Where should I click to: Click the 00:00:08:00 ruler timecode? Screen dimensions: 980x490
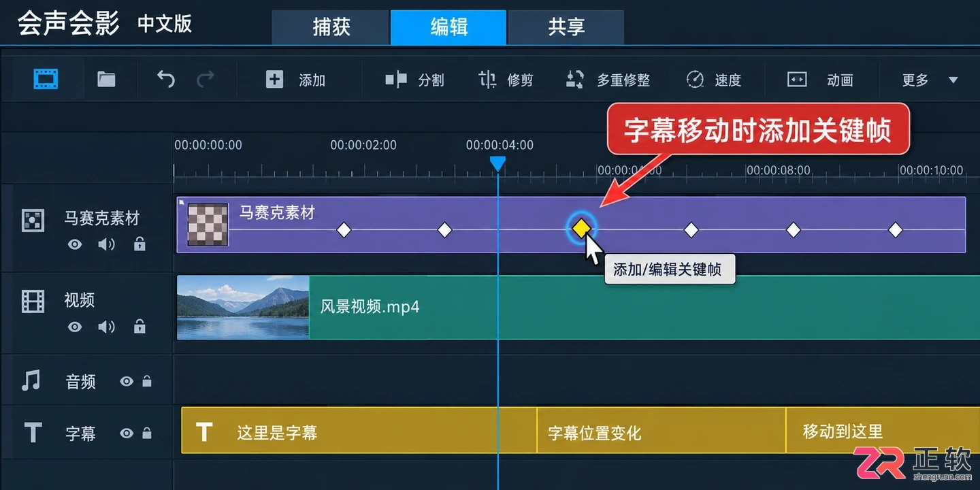click(x=778, y=170)
